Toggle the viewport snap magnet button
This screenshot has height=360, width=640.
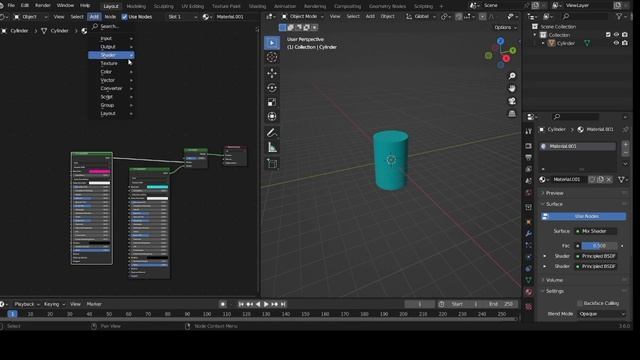459,17
